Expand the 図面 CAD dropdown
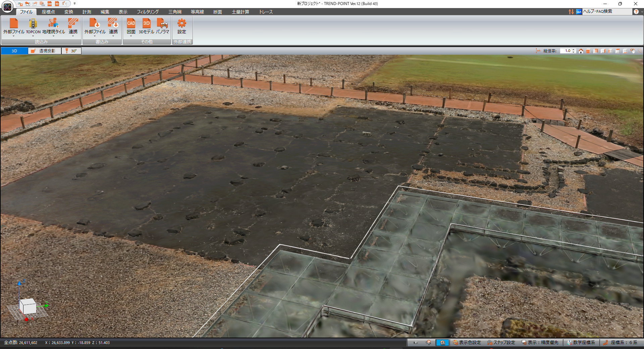The width and height of the screenshot is (644, 349). [131, 36]
